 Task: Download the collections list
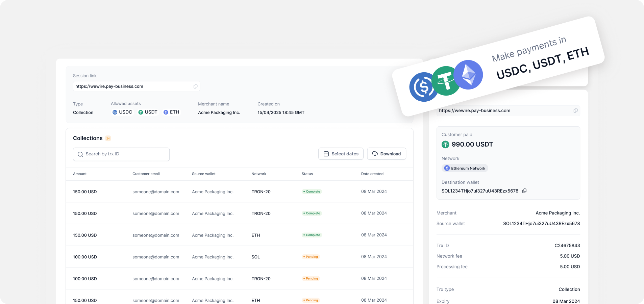pyautogui.click(x=387, y=154)
